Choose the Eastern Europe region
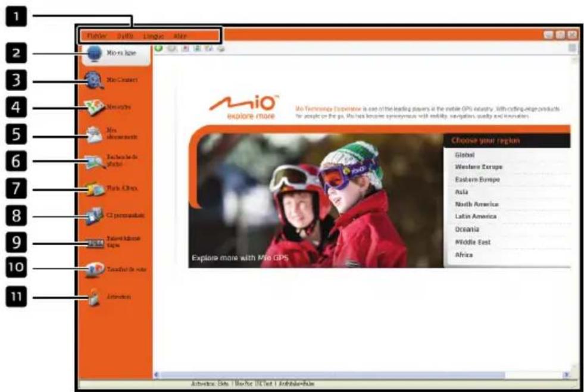This screenshot has height=392, width=584. click(x=477, y=180)
